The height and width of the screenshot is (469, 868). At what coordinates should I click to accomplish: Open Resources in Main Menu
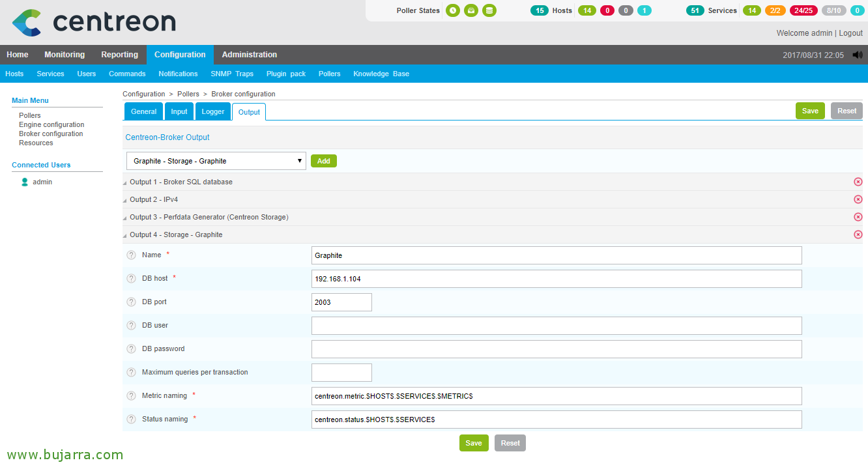[36, 143]
